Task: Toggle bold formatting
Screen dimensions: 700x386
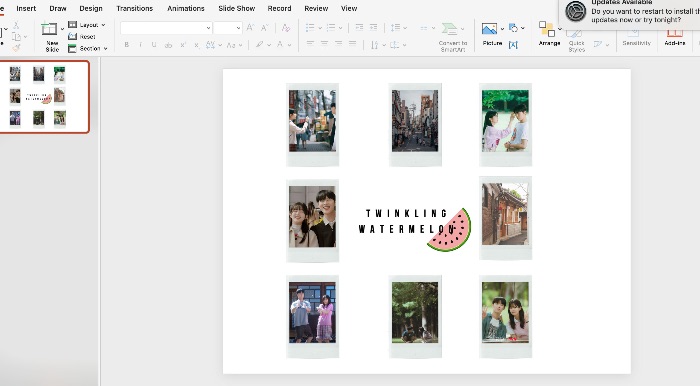Action: [x=127, y=45]
